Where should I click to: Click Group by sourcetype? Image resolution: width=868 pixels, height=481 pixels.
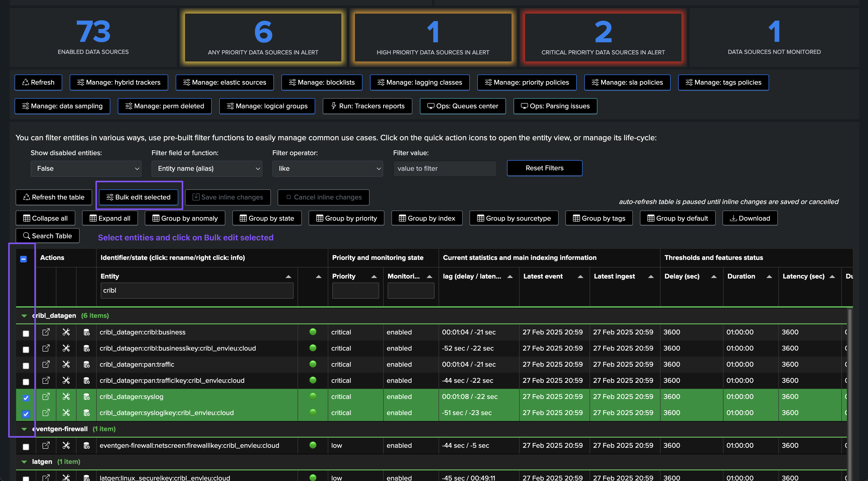click(514, 218)
